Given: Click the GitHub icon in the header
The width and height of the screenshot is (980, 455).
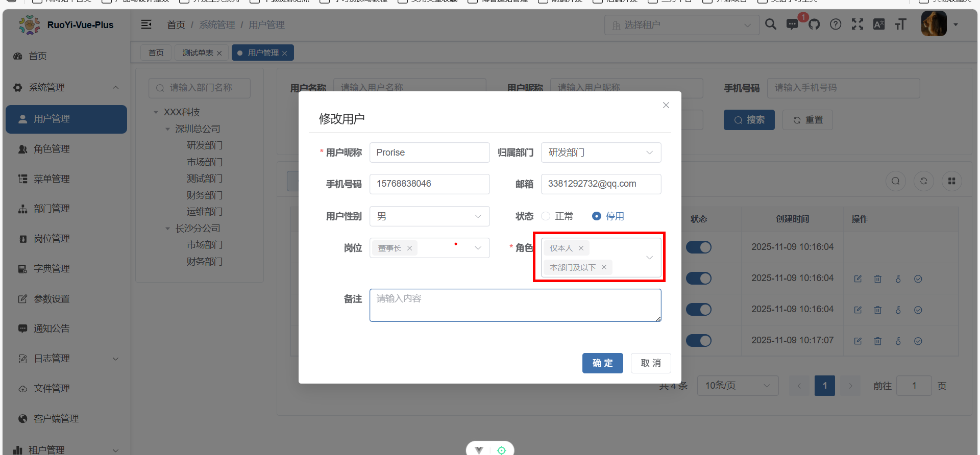Looking at the screenshot, I should coord(814,24).
